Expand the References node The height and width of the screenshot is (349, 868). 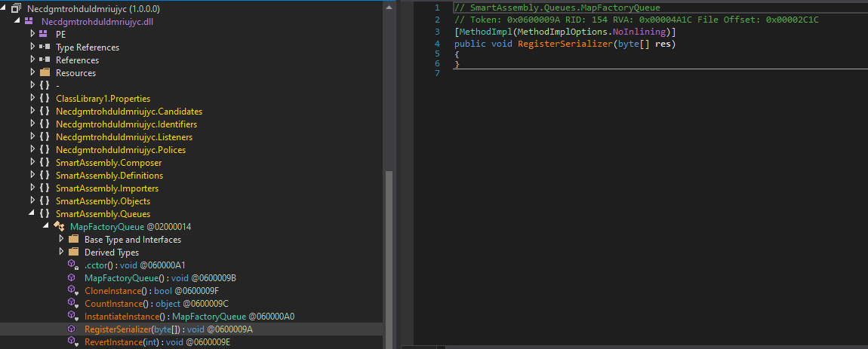tap(32, 60)
